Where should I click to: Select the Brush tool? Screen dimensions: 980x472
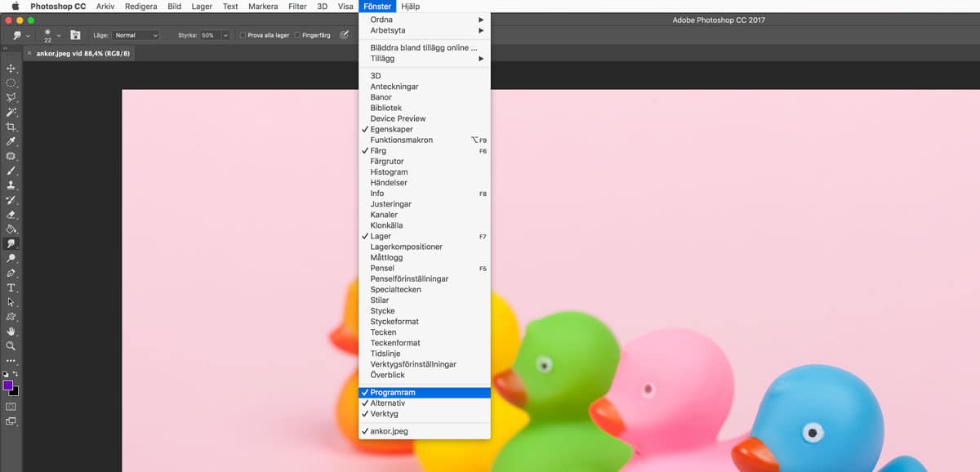click(x=11, y=171)
